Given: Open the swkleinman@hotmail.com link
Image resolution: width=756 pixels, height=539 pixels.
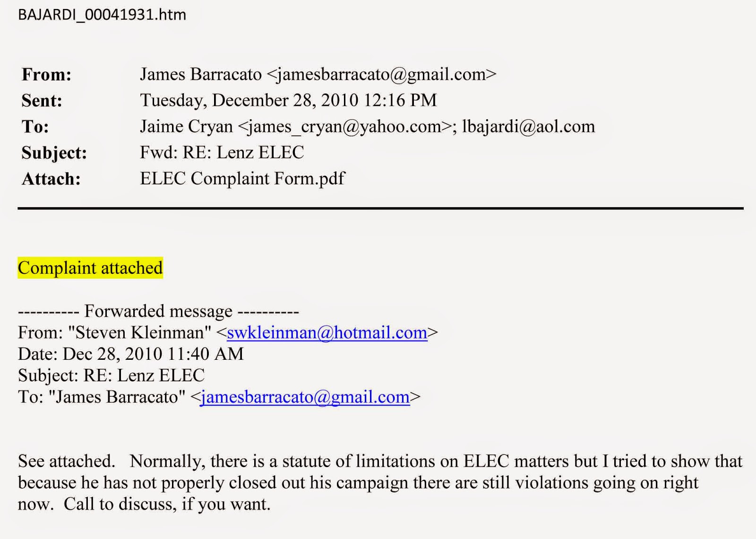Looking at the screenshot, I should 327,333.
